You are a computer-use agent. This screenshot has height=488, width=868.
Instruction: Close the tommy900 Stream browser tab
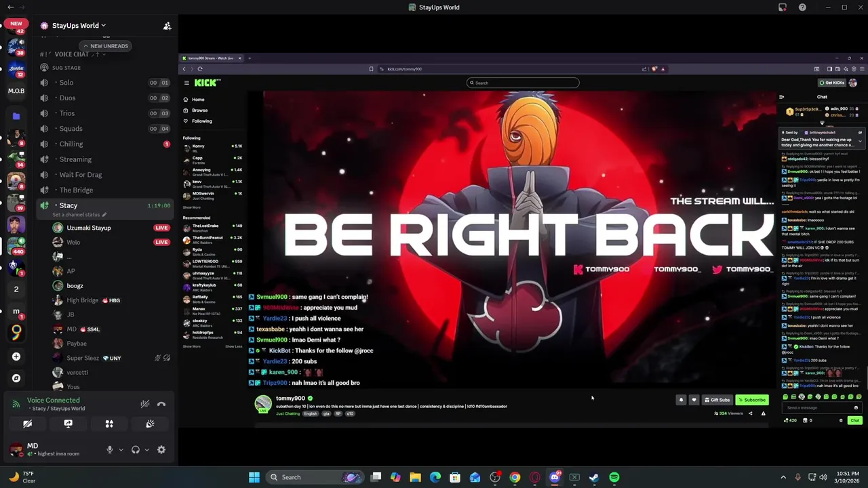pos(239,58)
